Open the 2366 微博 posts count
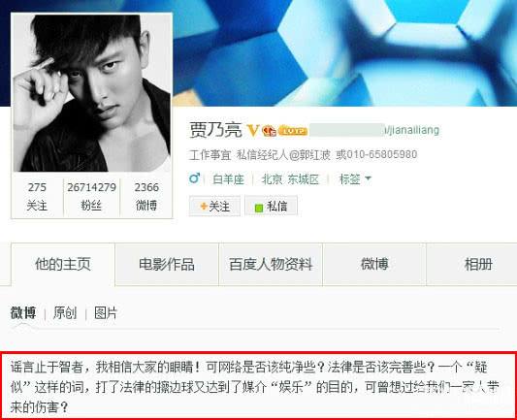The width and height of the screenshot is (517, 420). point(146,197)
